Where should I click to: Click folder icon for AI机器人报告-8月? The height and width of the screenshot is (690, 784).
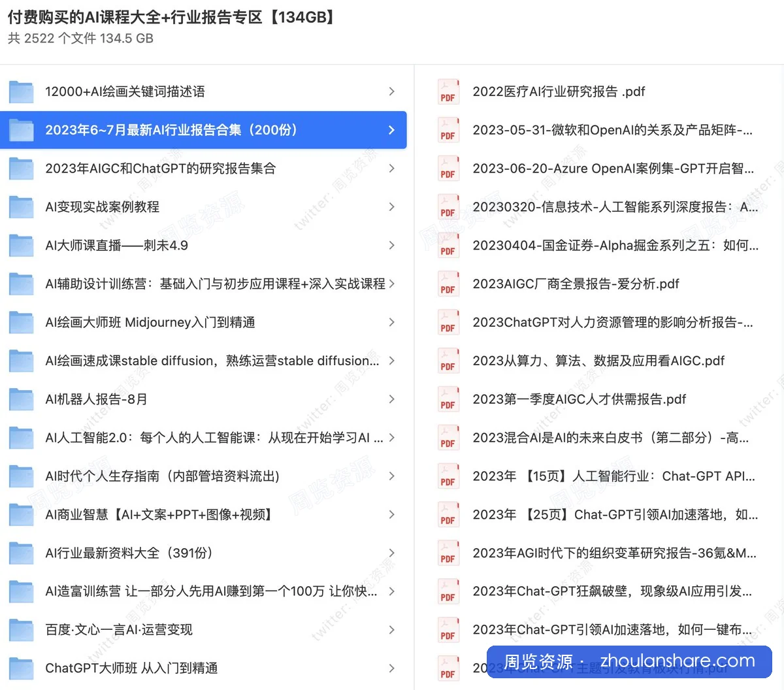coord(21,399)
